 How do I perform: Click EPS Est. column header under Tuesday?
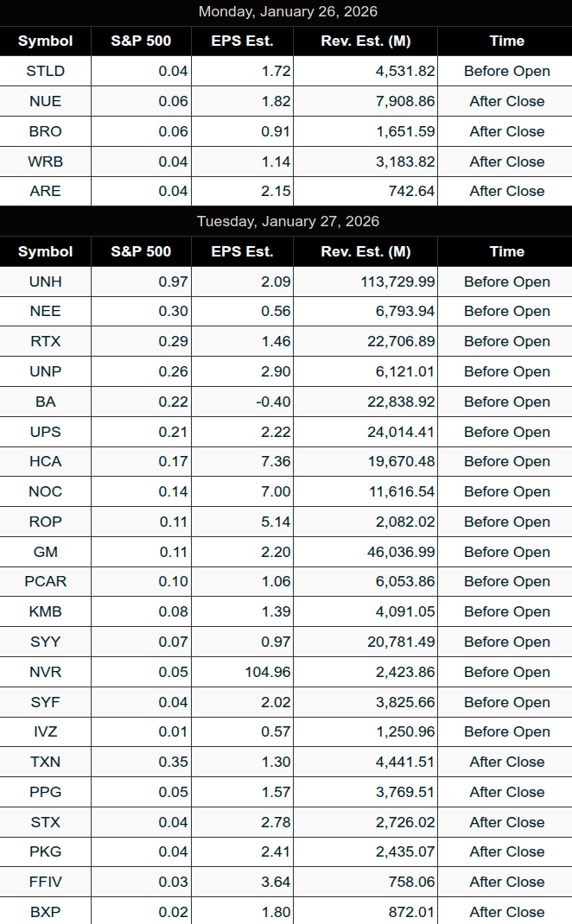[x=242, y=251]
